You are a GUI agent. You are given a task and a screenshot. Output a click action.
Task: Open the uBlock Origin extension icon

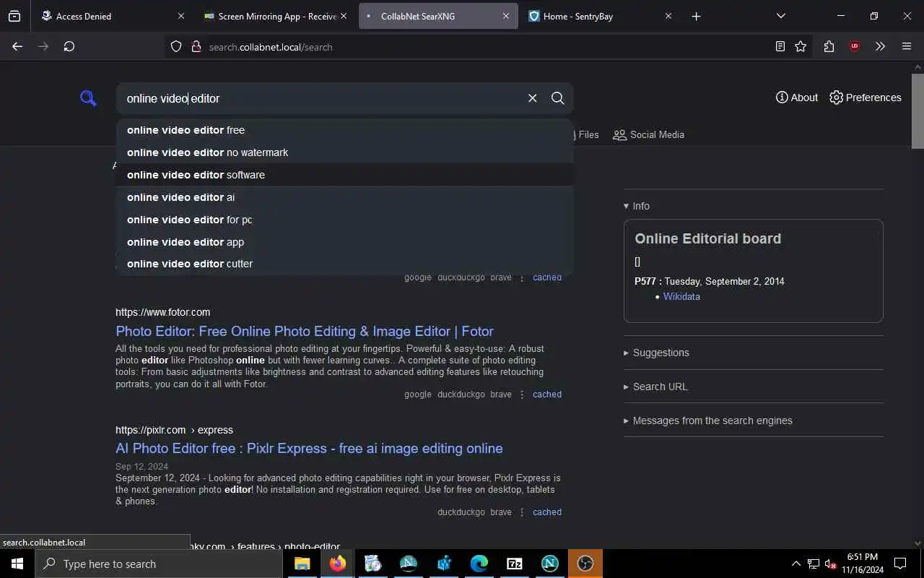click(855, 46)
